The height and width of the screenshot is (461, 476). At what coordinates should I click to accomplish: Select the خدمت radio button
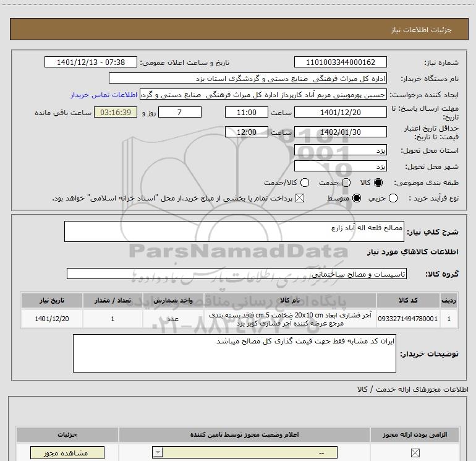pyautogui.click(x=346, y=183)
